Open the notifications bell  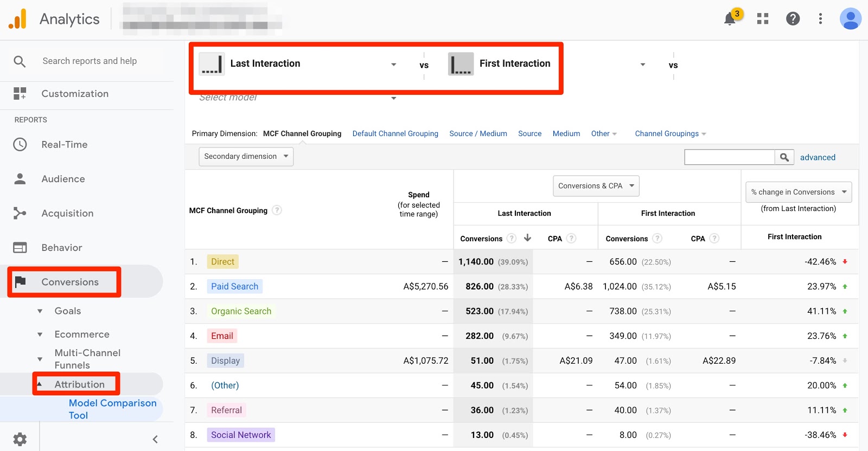click(x=730, y=19)
